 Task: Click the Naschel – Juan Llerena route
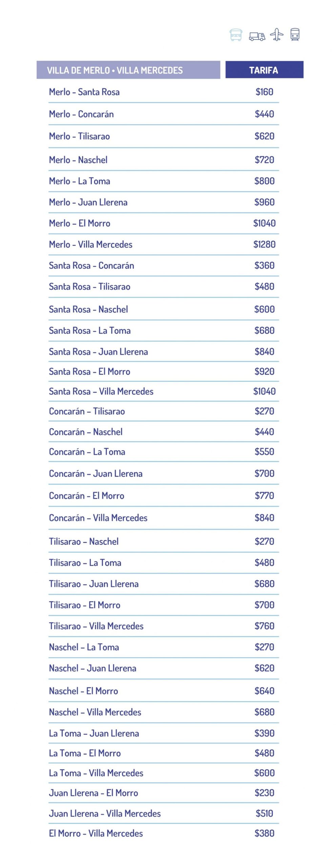click(92, 668)
